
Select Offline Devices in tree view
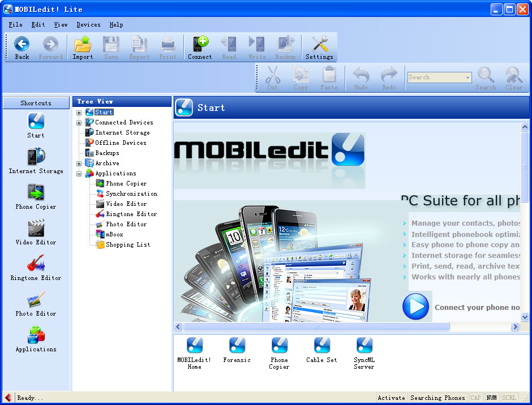pos(121,143)
